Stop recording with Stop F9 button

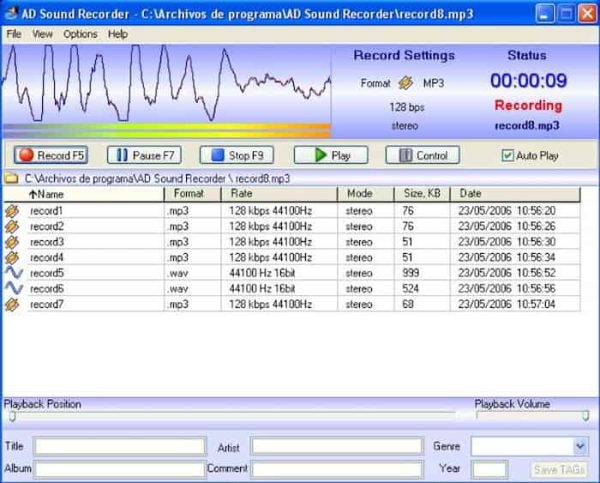(237, 155)
